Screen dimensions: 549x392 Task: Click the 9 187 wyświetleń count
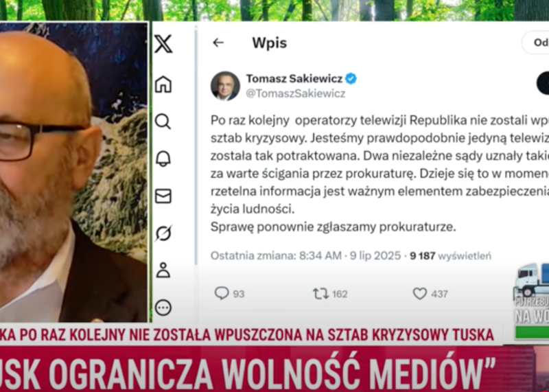coord(451,256)
